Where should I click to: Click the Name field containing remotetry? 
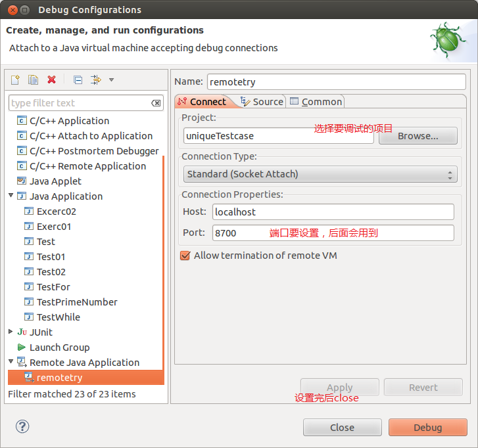pyautogui.click(x=337, y=82)
